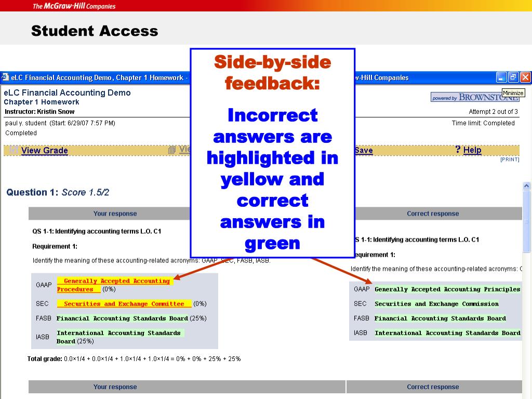Click 'Time limit: Completed' text
This screenshot has width=532, height=399.
pyautogui.click(x=483, y=123)
